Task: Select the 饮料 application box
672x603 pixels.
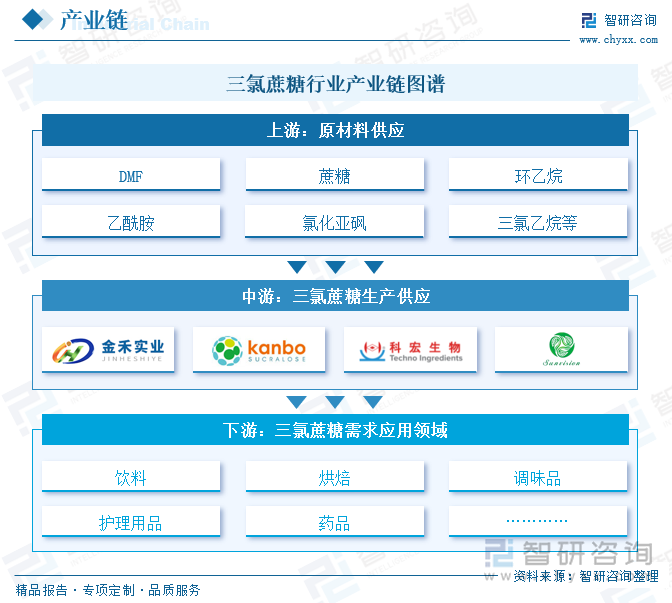Action: pyautogui.click(x=131, y=477)
